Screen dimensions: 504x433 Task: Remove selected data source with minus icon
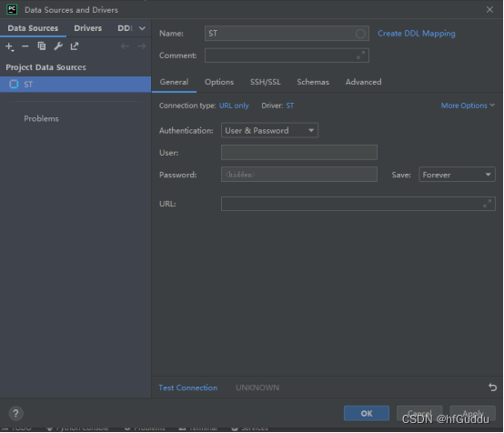click(x=25, y=46)
